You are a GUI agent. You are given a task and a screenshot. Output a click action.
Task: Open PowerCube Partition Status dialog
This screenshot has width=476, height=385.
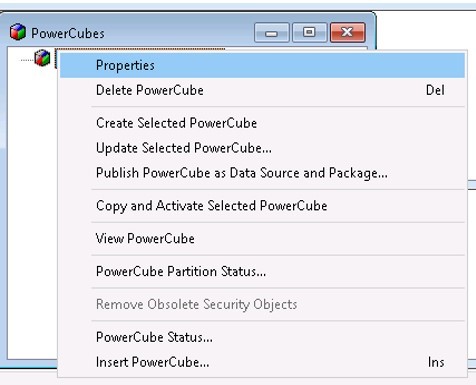[x=262, y=271]
